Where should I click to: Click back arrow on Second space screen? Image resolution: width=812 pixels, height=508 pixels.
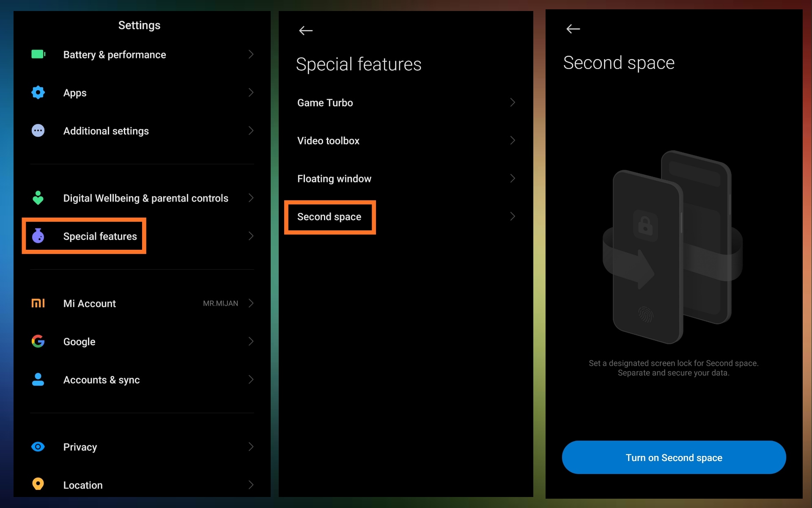click(x=573, y=29)
